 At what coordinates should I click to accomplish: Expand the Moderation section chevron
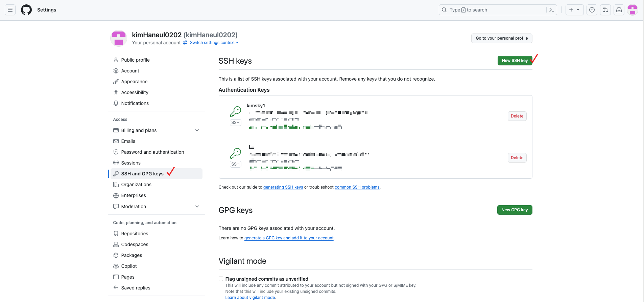(197, 207)
